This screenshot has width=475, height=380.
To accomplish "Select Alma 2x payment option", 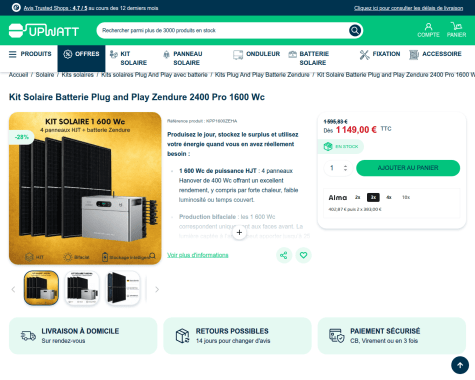I will (357, 197).
